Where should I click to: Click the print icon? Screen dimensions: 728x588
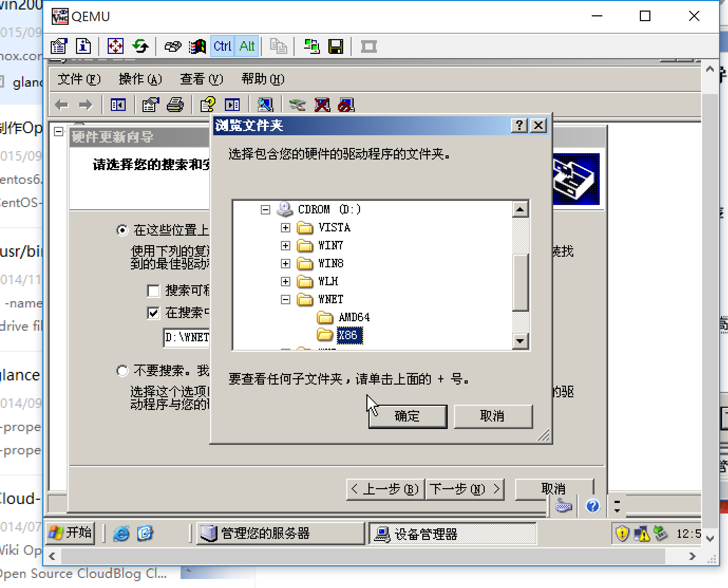pyautogui.click(x=175, y=105)
